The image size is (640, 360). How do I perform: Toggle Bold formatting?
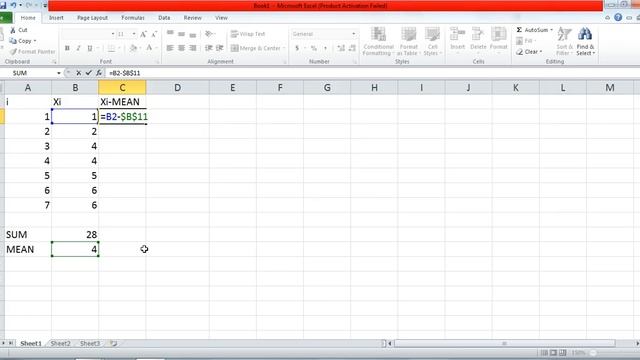[x=67, y=48]
